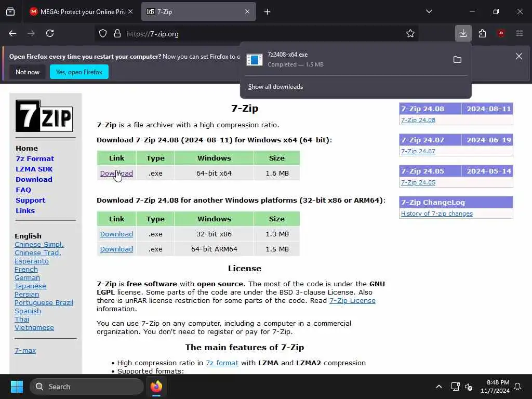Image resolution: width=532 pixels, height=399 pixels.
Task: Toggle the Downloads toolbar button
Action: pyautogui.click(x=463, y=33)
